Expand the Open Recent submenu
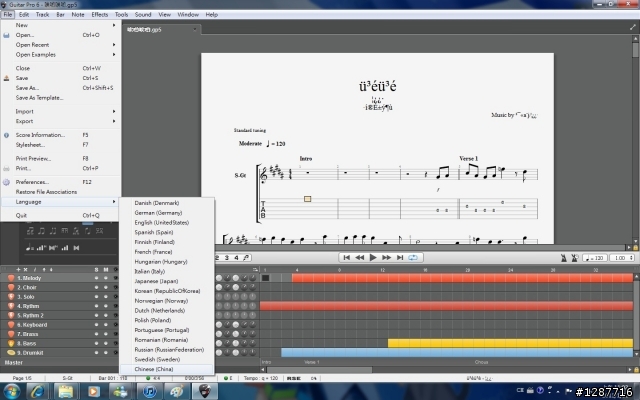The height and width of the screenshot is (400, 640). pyautogui.click(x=114, y=44)
